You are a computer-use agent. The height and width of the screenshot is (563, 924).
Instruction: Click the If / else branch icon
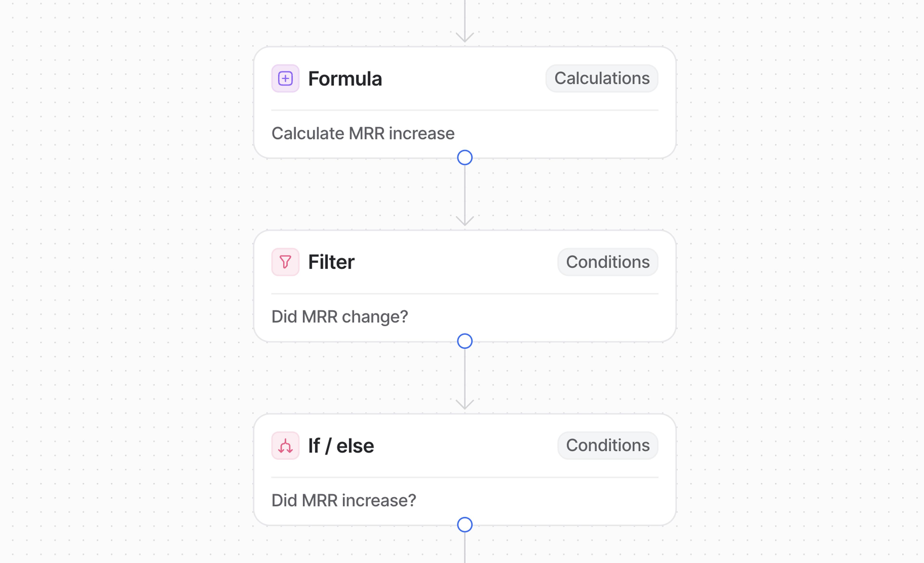(x=285, y=445)
